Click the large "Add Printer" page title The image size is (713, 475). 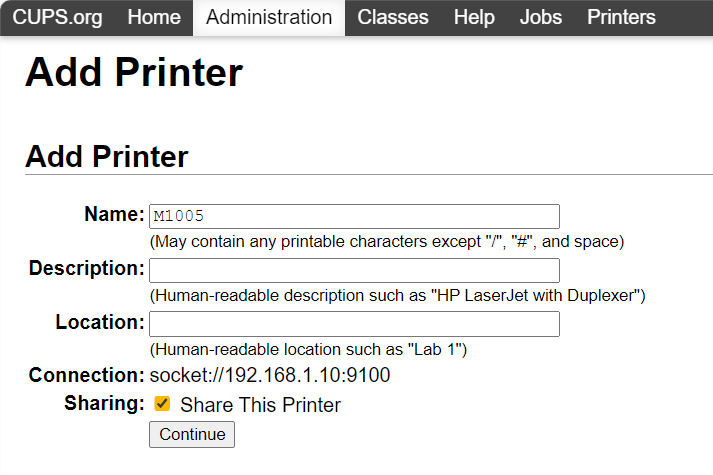tap(133, 73)
